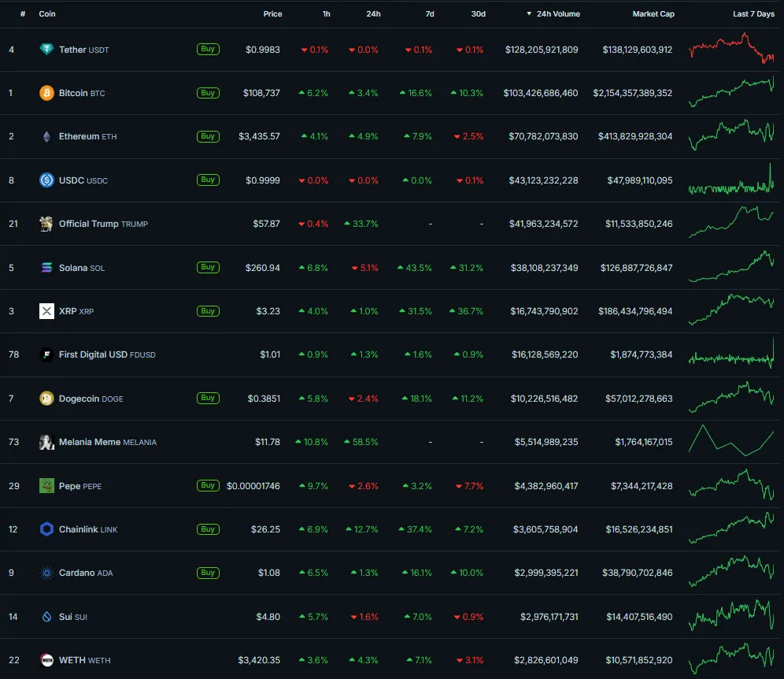Click the Bitcoin orange logo icon

(46, 93)
